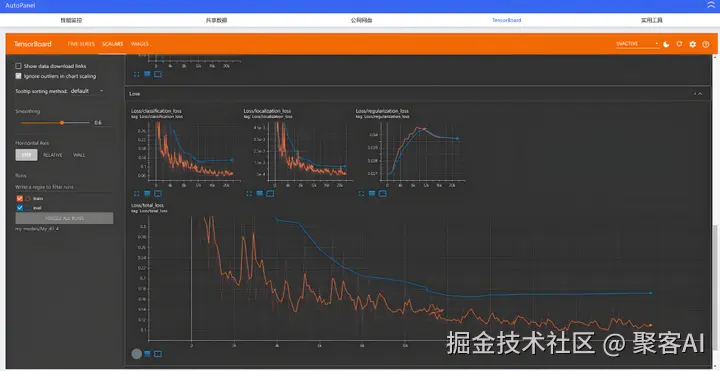
Task: Enable Show data download links checkbox
Action: pyautogui.click(x=18, y=66)
